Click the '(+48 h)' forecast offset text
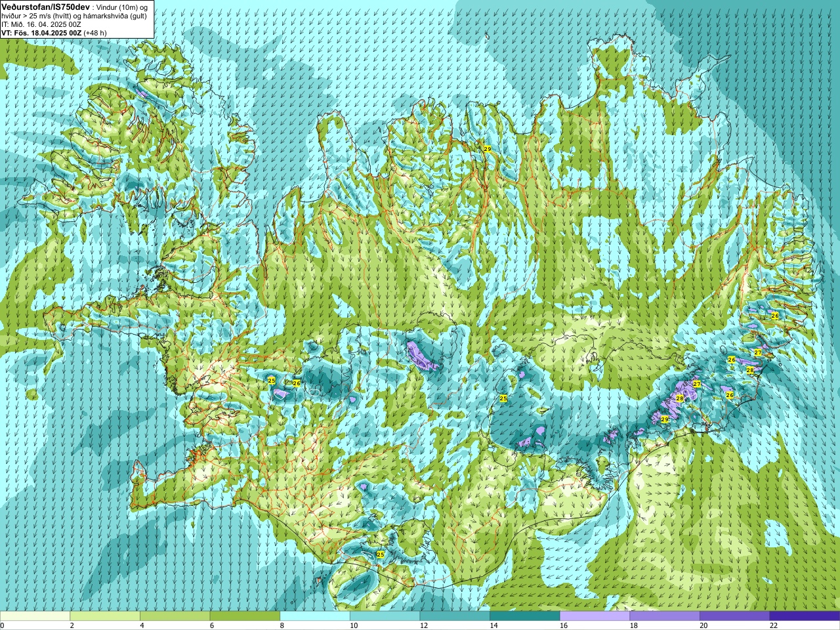Screen dimensions: 840x630 point(95,33)
